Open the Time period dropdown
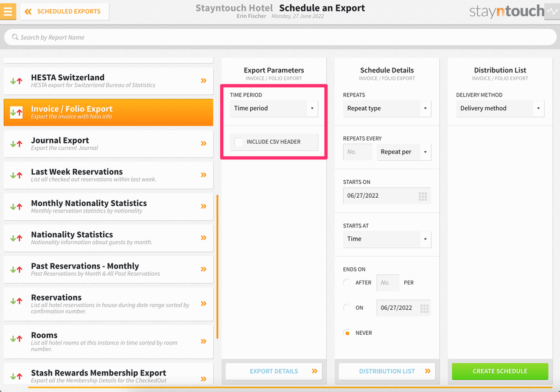Image resolution: width=560 pixels, height=392 pixels. pos(274,108)
